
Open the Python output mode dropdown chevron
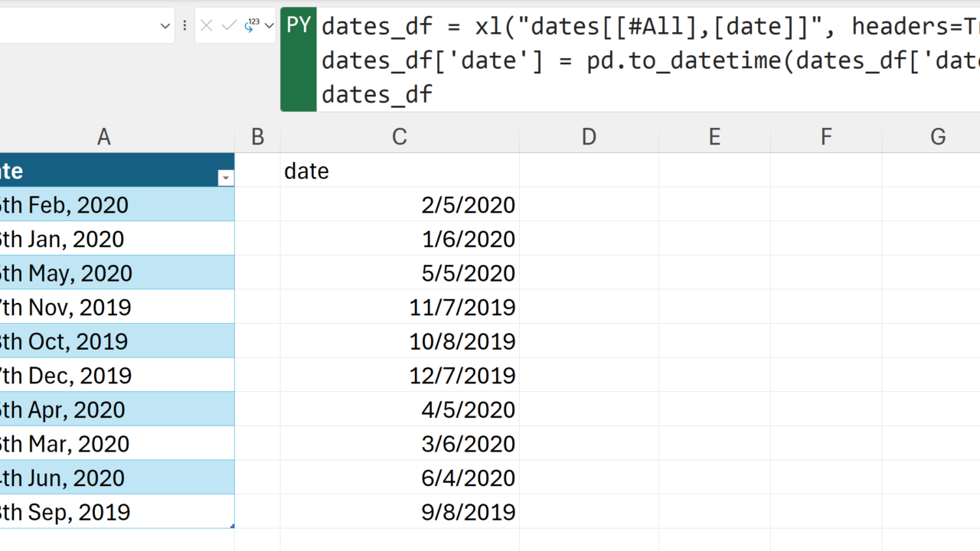[x=269, y=26]
